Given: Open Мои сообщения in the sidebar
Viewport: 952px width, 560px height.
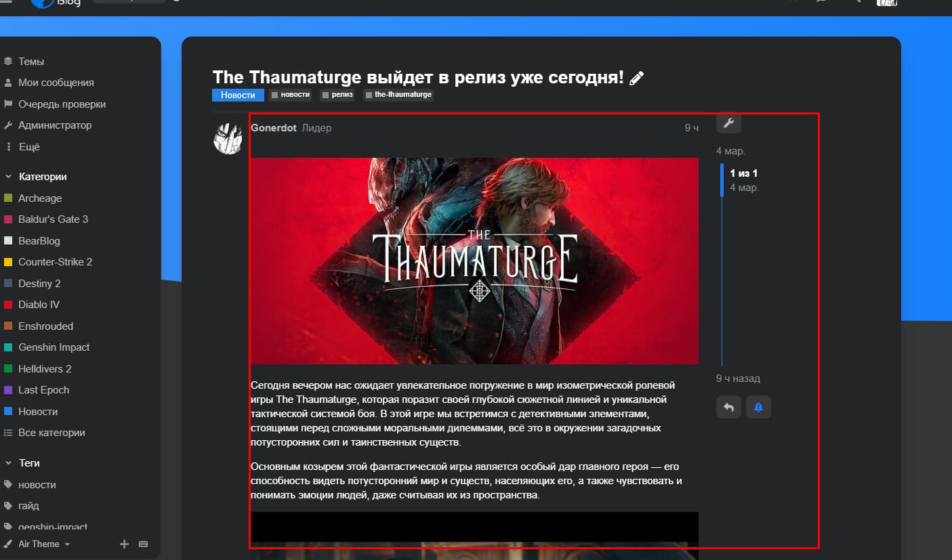Looking at the screenshot, I should pyautogui.click(x=56, y=83).
